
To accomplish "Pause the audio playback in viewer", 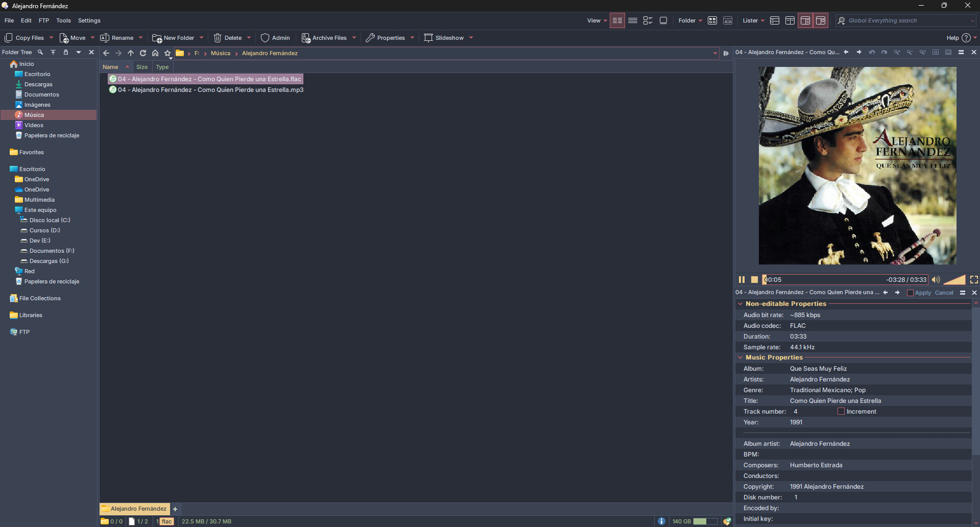I will coord(742,279).
